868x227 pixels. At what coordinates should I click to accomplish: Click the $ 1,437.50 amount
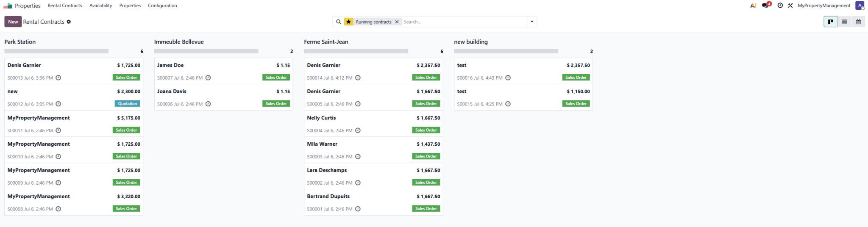click(428, 144)
